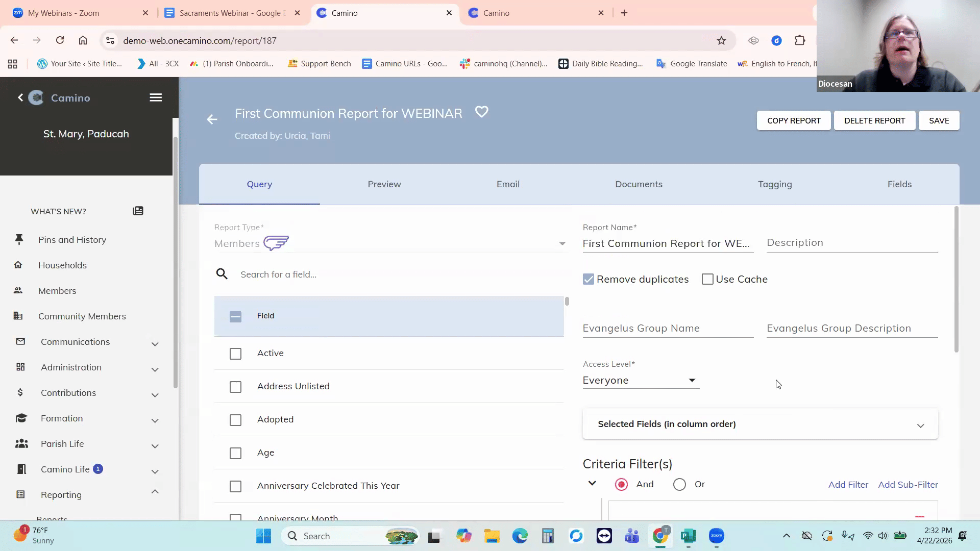980x551 pixels.
Task: Check the Adopted field checkbox
Action: (x=235, y=420)
